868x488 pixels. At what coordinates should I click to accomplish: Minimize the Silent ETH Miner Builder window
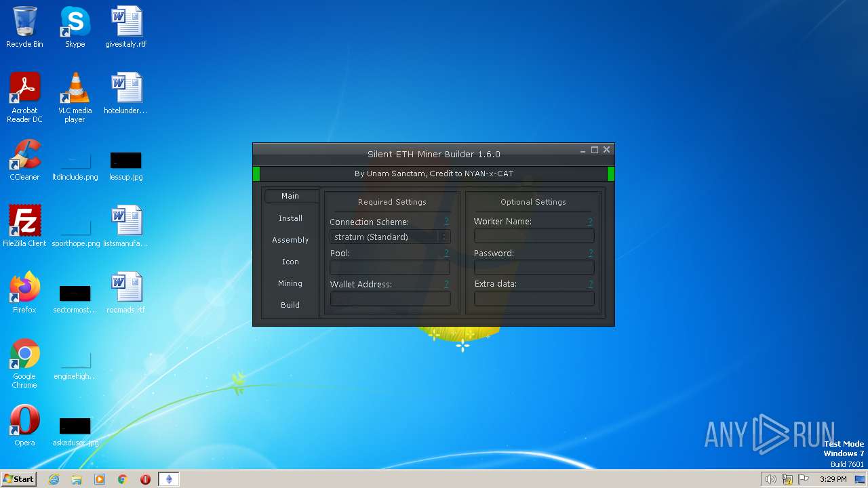(583, 150)
